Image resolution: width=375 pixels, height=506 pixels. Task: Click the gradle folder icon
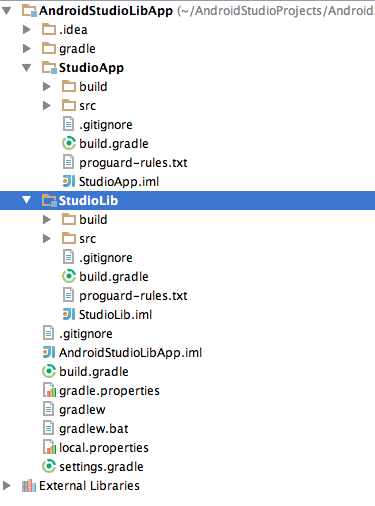point(49,48)
